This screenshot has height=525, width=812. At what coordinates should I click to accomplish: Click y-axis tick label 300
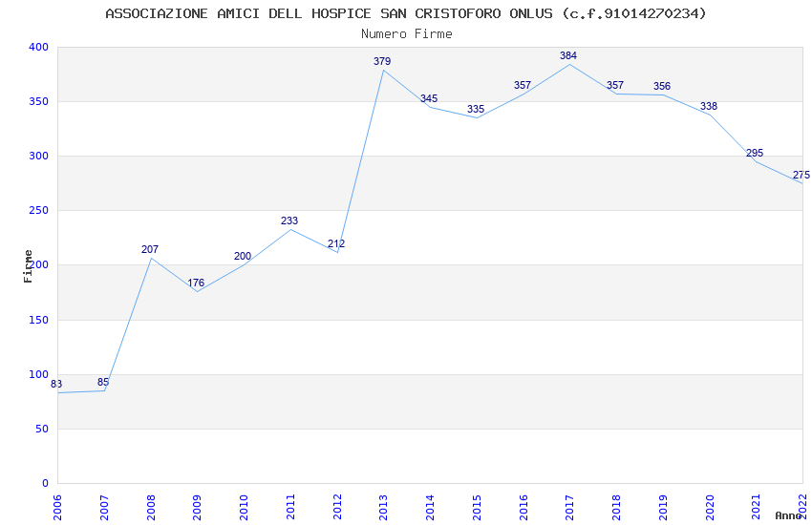(x=38, y=156)
